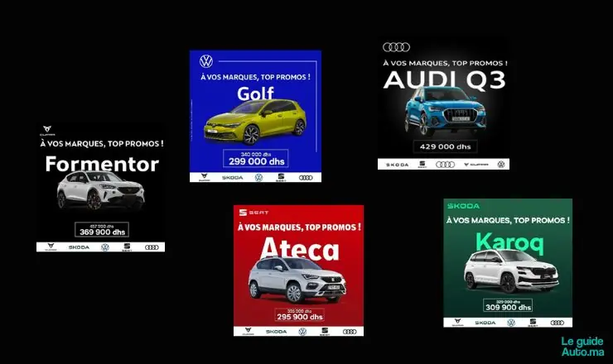
Task: Click the SEAT logo atop the Ateca ad
Action: [253, 213]
